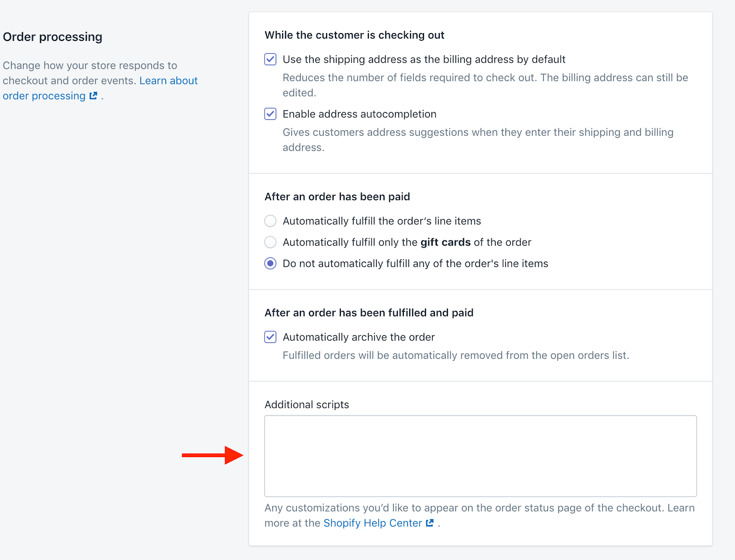Click external-link icon after Shopify Help Center
735x560 pixels.
[430, 523]
